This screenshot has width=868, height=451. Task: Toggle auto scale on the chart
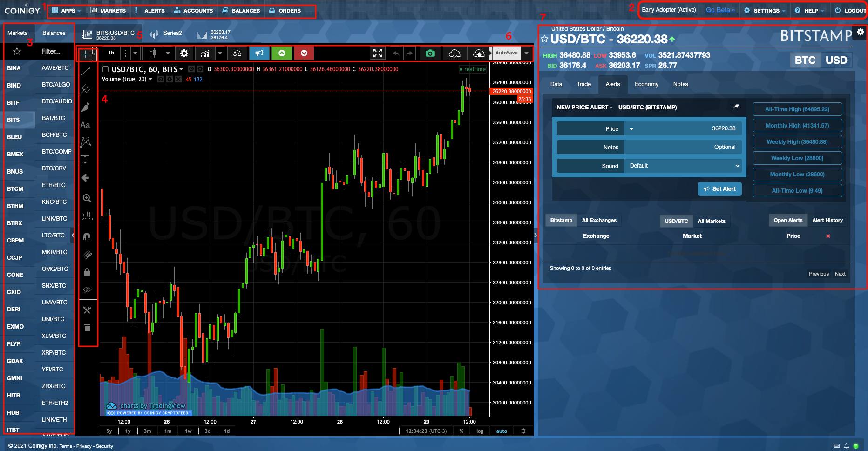coord(502,431)
